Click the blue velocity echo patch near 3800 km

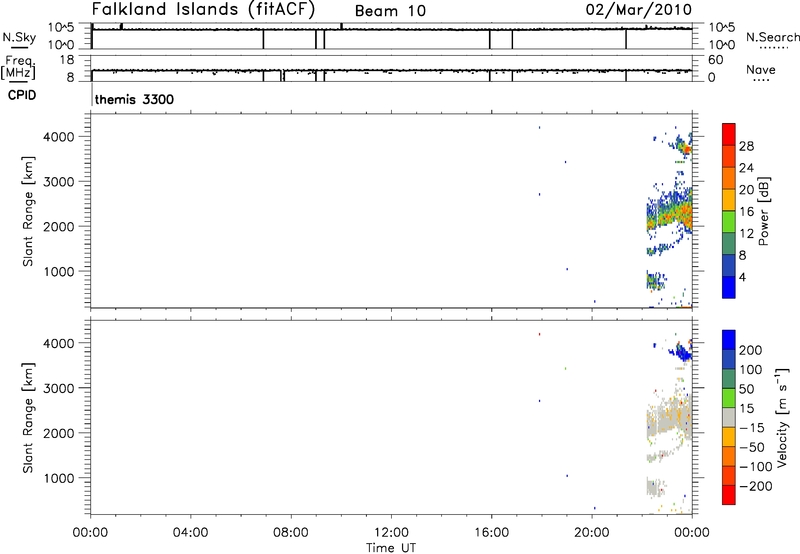682,351
